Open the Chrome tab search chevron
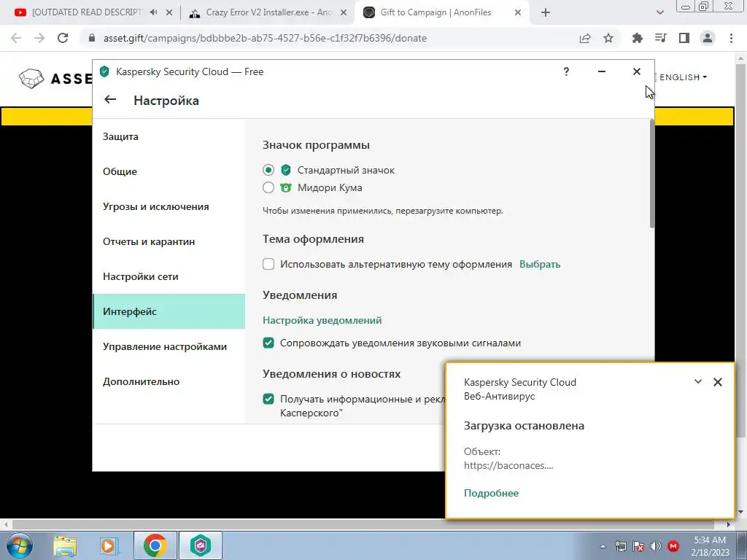 659,13
